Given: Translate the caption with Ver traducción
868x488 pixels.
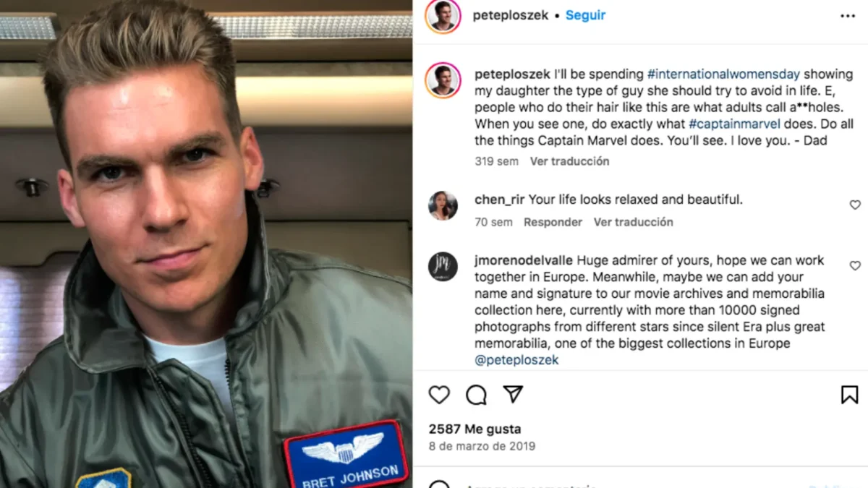Looking at the screenshot, I should tap(569, 161).
